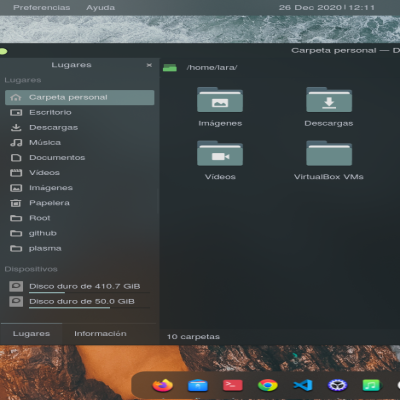Open the Vídeos folder icon
This screenshot has width=400, height=400.
click(x=220, y=153)
